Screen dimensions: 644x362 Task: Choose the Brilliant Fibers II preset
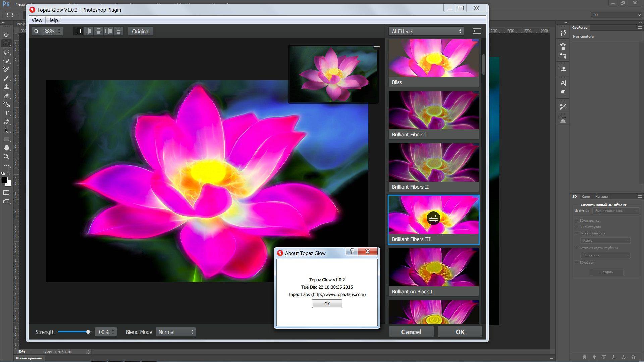(433, 167)
